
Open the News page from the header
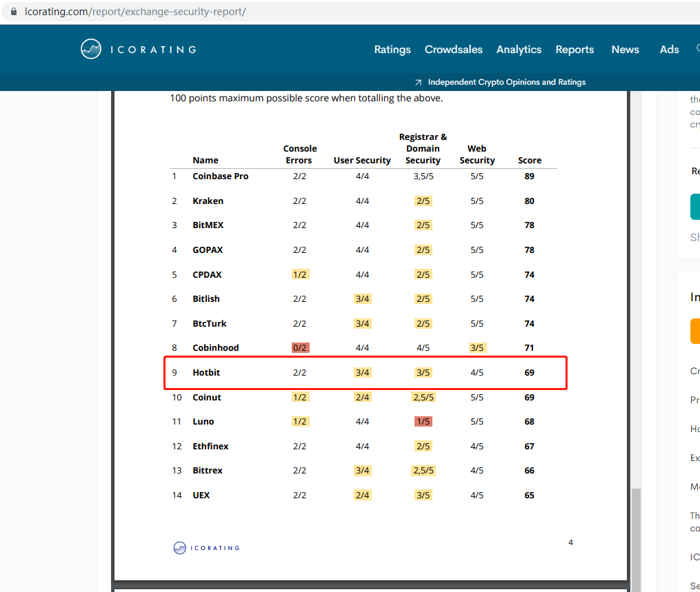[x=625, y=50]
